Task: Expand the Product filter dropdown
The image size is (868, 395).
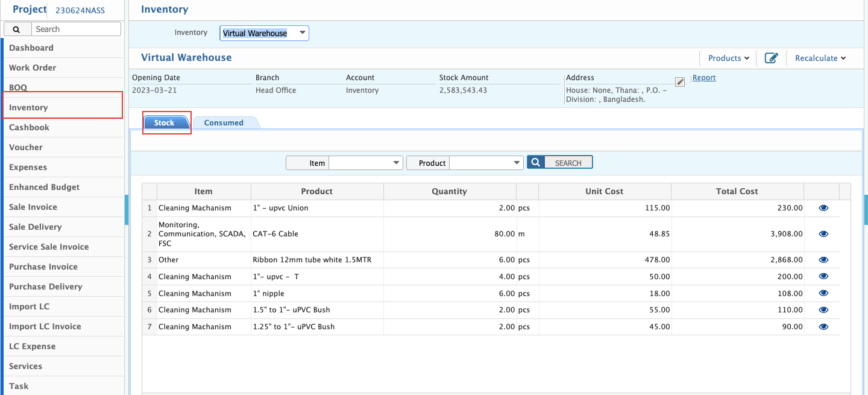Action: pyautogui.click(x=486, y=163)
